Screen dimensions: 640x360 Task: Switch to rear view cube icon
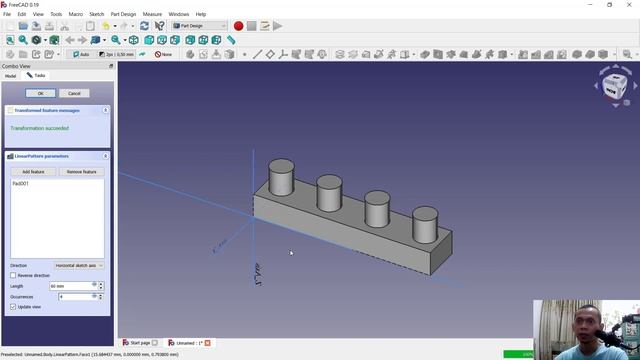tap(190, 40)
